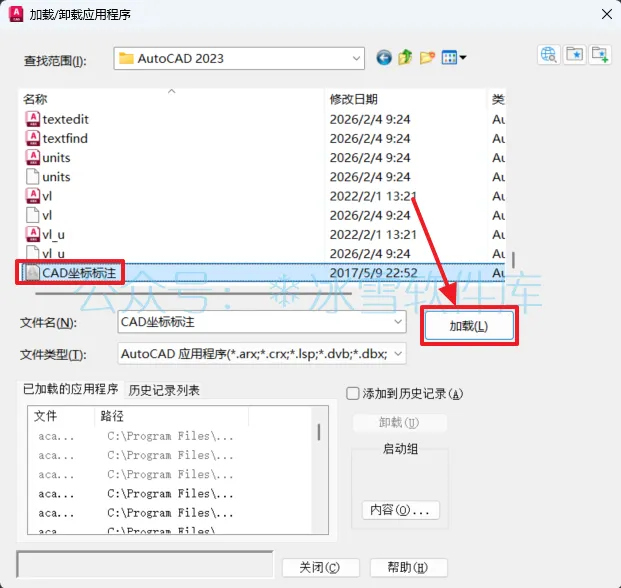
Task: Click the file list horizontal scrollbar
Action: pos(193,293)
